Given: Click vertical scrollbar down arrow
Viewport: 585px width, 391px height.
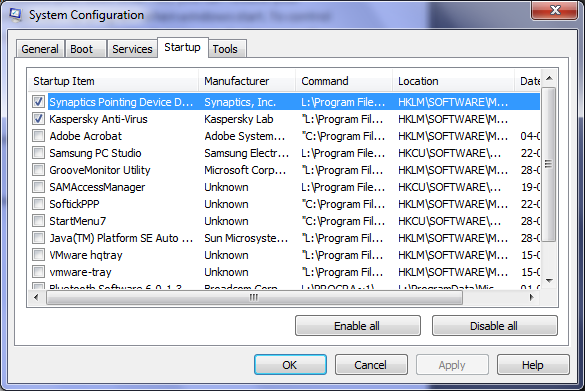Looking at the screenshot, I should [549, 281].
